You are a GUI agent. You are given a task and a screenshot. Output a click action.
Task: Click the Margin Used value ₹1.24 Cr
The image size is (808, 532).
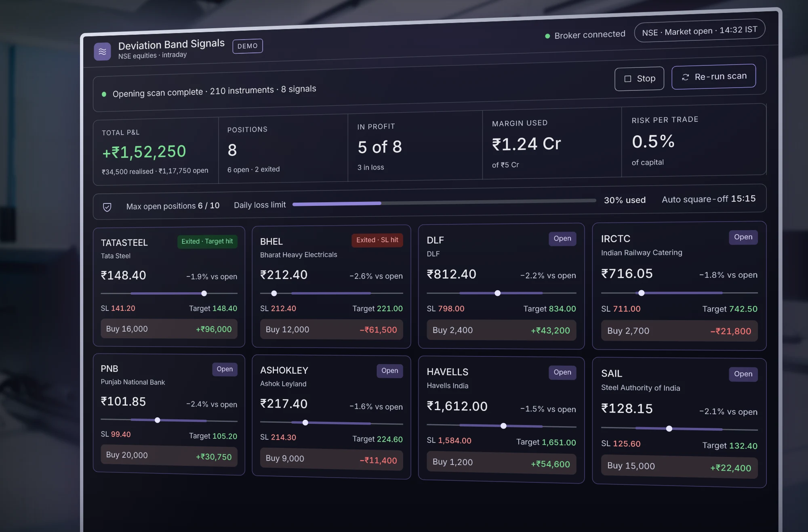(526, 144)
